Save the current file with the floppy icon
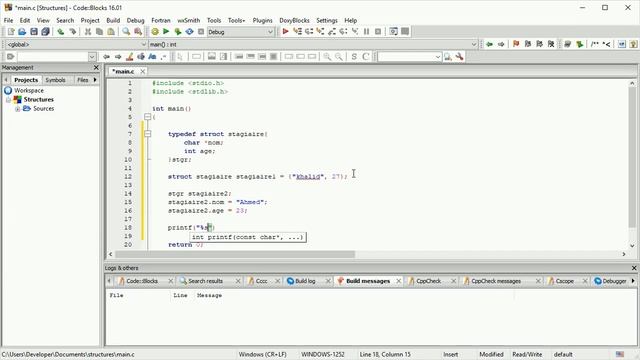The height and width of the screenshot is (360, 640). pos(34,31)
